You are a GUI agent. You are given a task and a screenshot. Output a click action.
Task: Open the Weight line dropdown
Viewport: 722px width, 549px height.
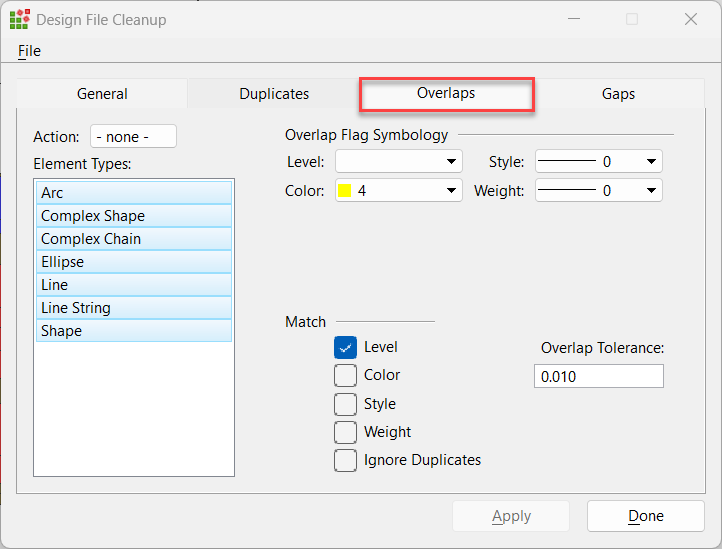pos(598,190)
